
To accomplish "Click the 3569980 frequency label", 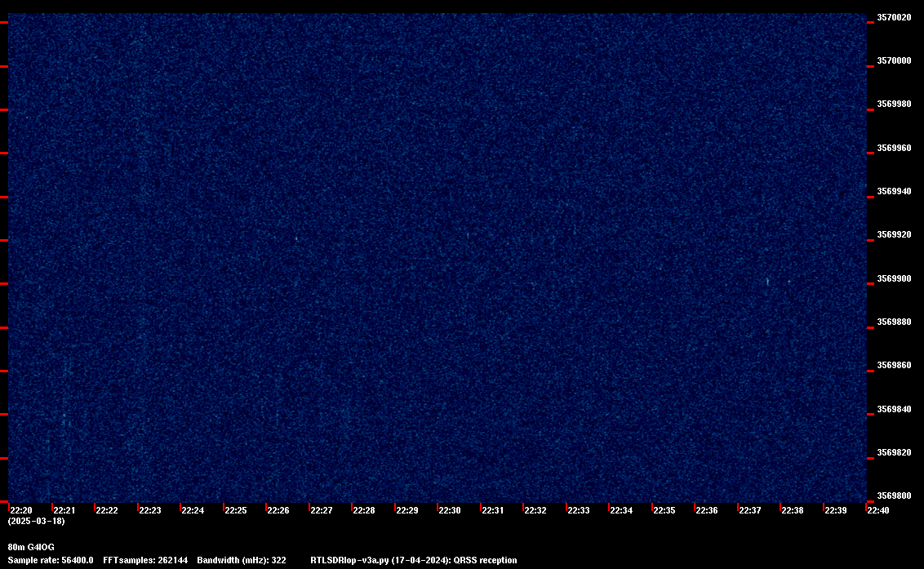I will click(x=894, y=104).
